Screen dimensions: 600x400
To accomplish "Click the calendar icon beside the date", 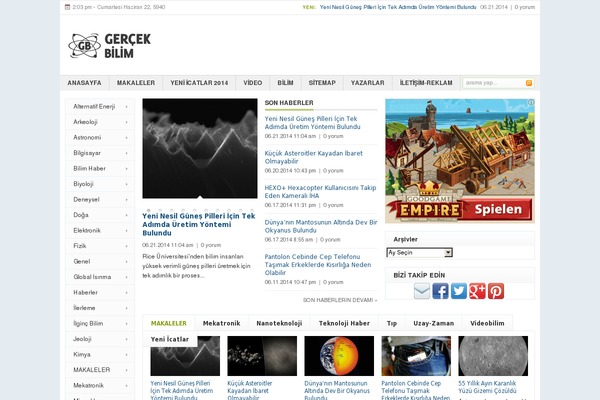I will [x=67, y=7].
